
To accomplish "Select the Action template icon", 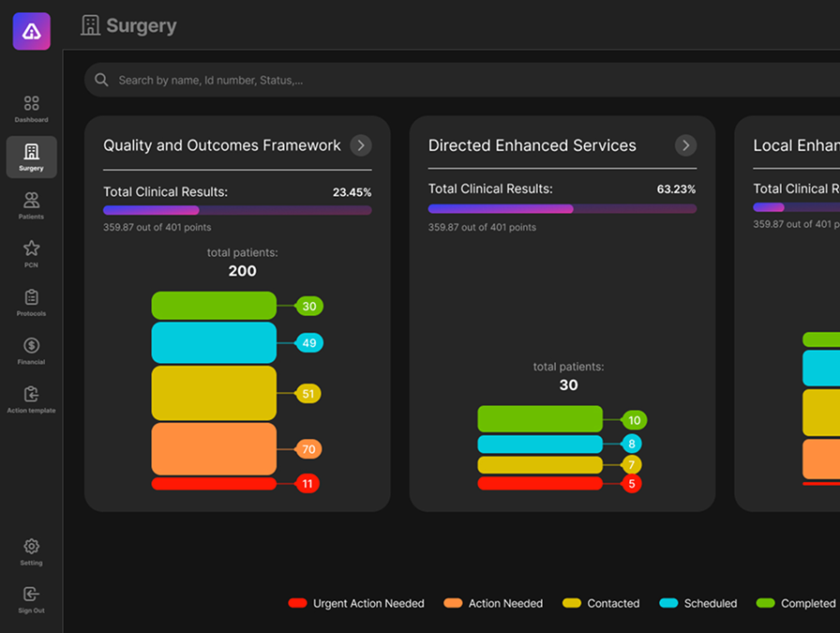I will point(31,395).
